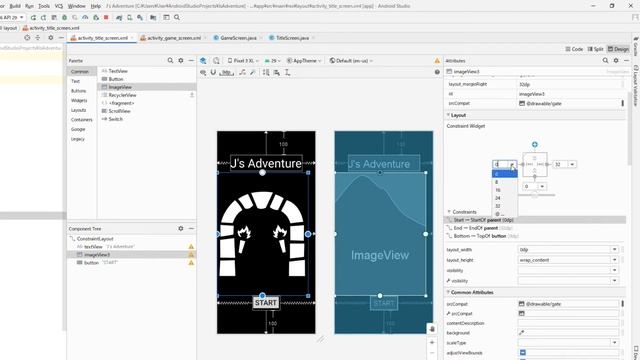Search the Palette with magnifier icon
Viewport: 640px width, 360px height.
point(170,60)
